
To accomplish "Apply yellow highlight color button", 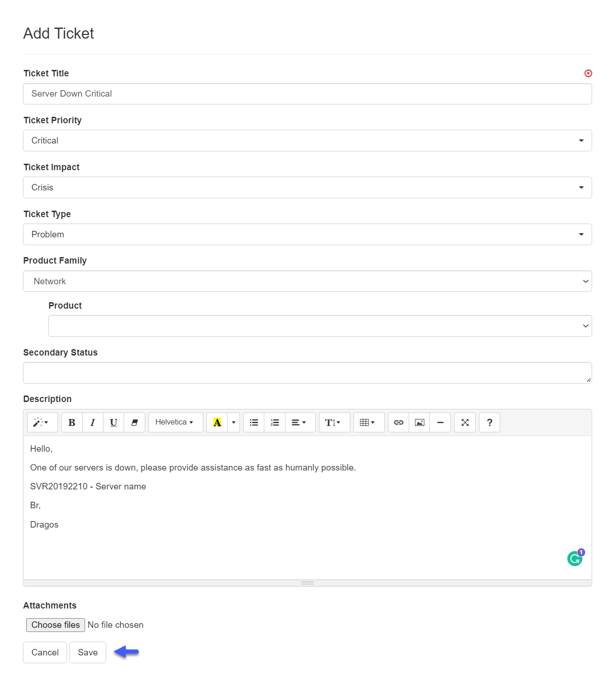I will click(217, 422).
